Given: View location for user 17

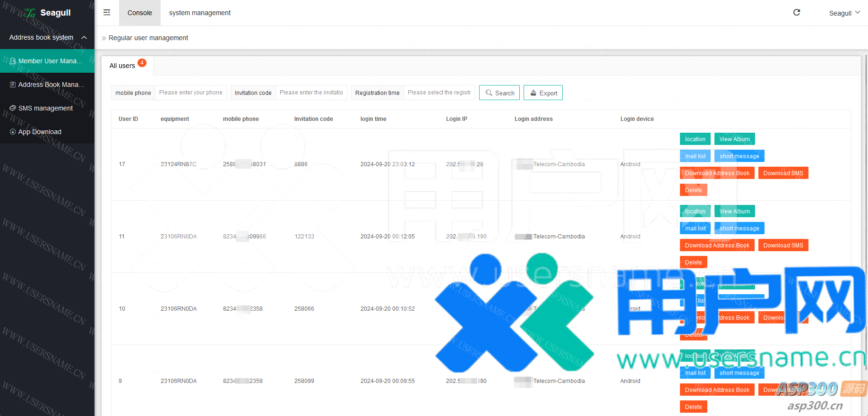Looking at the screenshot, I should (x=695, y=139).
